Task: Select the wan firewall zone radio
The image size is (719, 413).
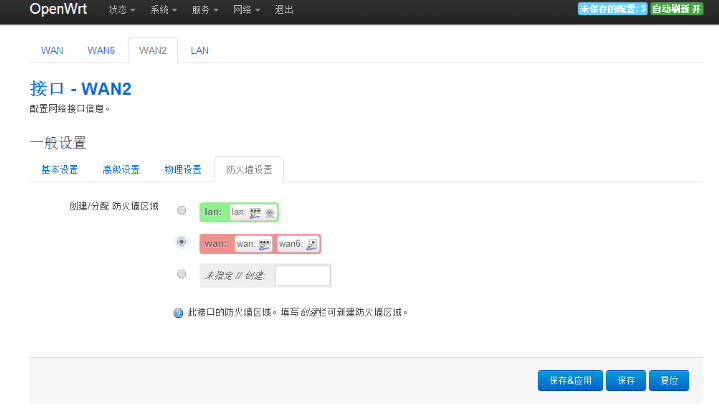Action: pyautogui.click(x=182, y=242)
